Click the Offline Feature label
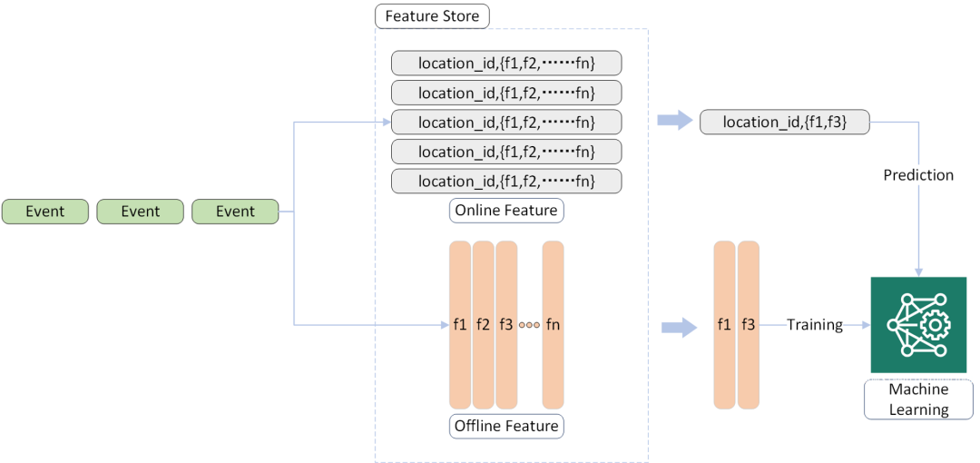This screenshot has height=463, width=980. pyautogui.click(x=506, y=426)
